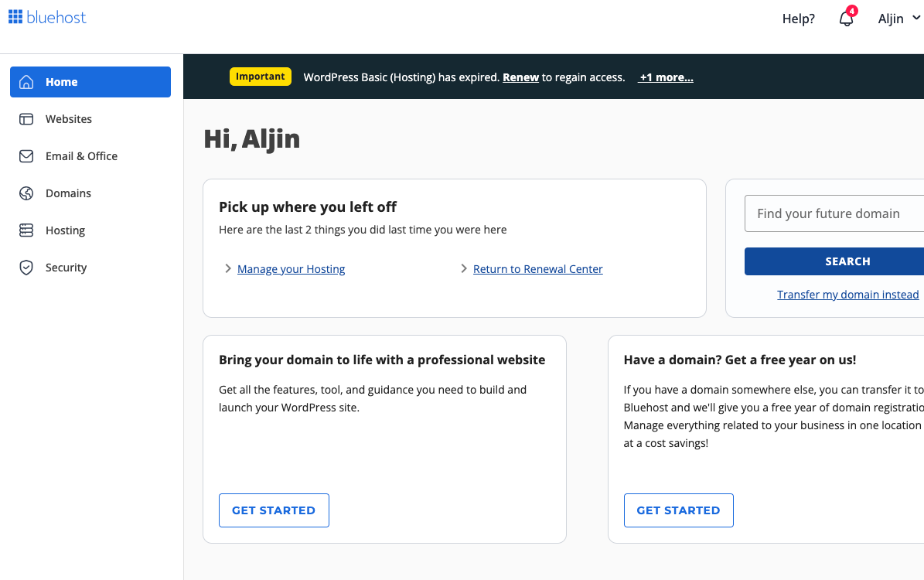Click GET STARTED for the free domain year
The height and width of the screenshot is (580, 924).
[x=678, y=510]
